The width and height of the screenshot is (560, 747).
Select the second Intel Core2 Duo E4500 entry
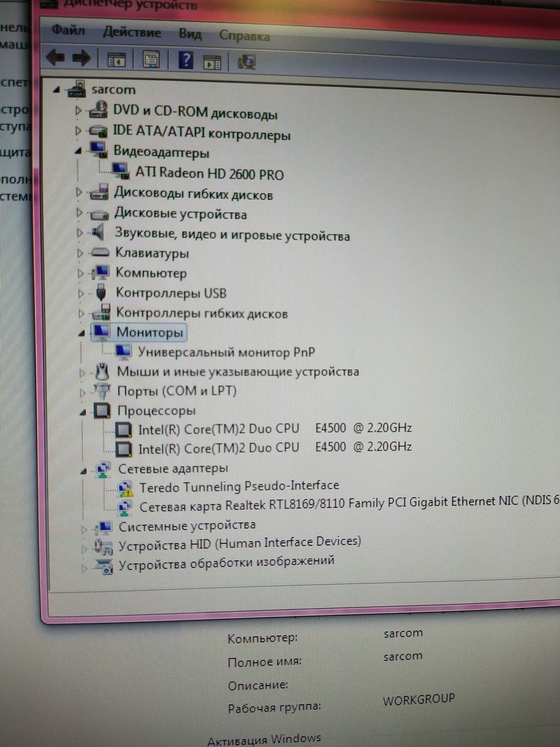275,448
